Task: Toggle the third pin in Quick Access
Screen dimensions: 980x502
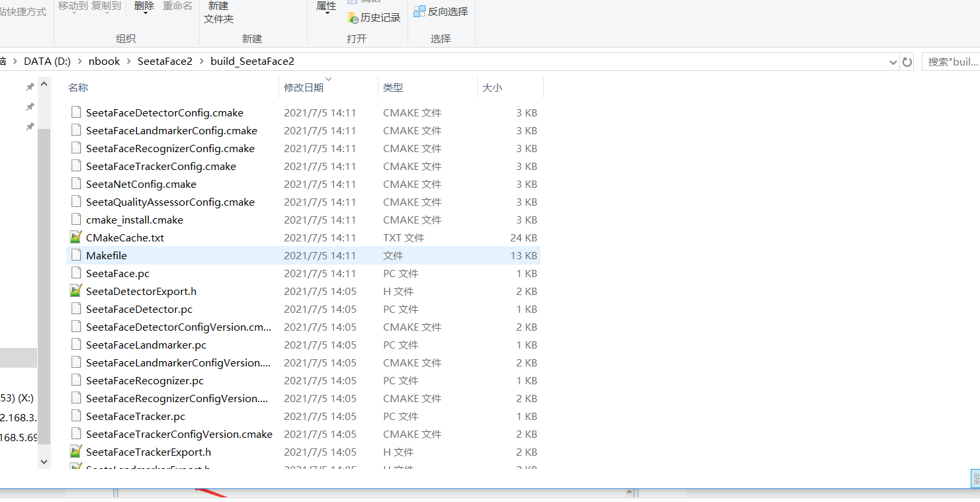Action: pyautogui.click(x=29, y=126)
